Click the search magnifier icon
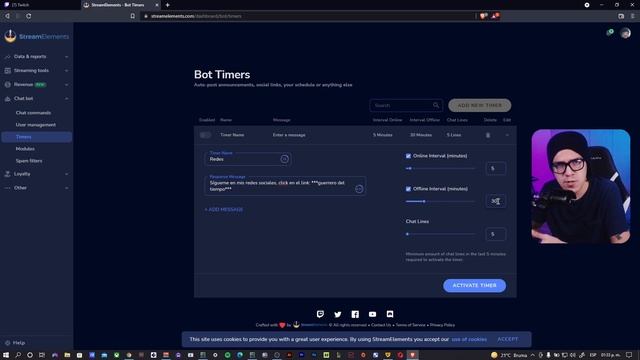The image size is (640, 360). pyautogui.click(x=436, y=105)
